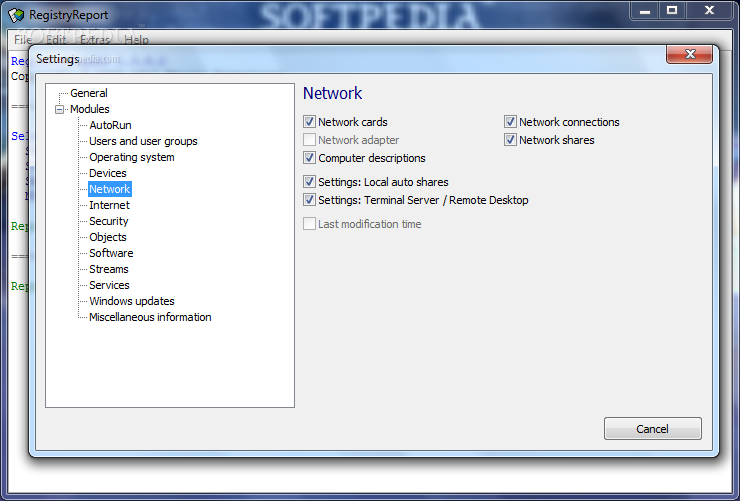
Task: Select Users and user groups module
Action: coord(143,141)
